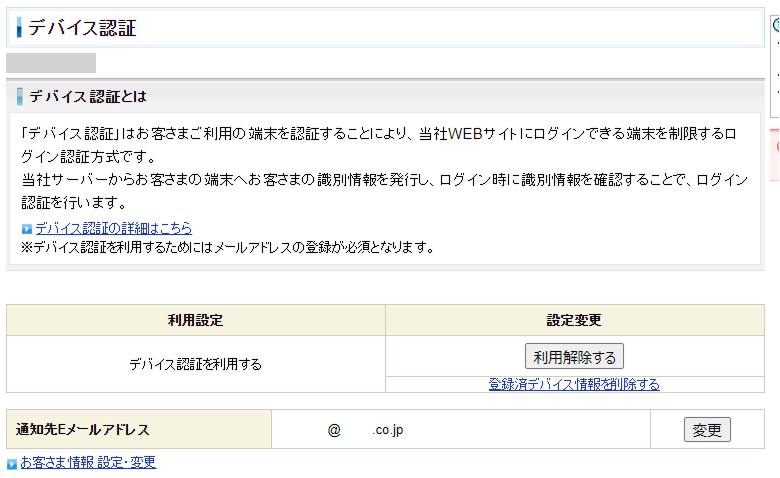Click the 通知先Eメールアドレス label cell
The height and width of the screenshot is (478, 780).
coord(83,430)
